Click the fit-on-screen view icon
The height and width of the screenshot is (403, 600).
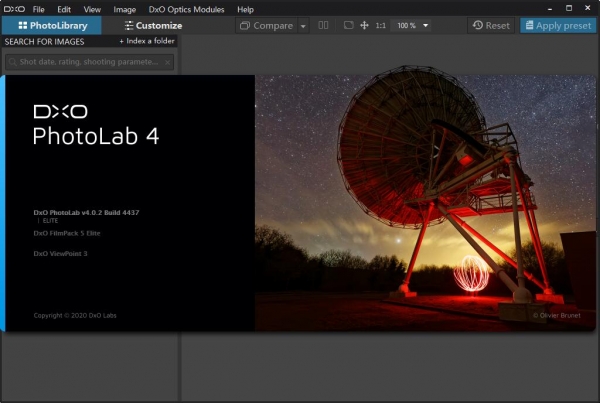pos(348,25)
